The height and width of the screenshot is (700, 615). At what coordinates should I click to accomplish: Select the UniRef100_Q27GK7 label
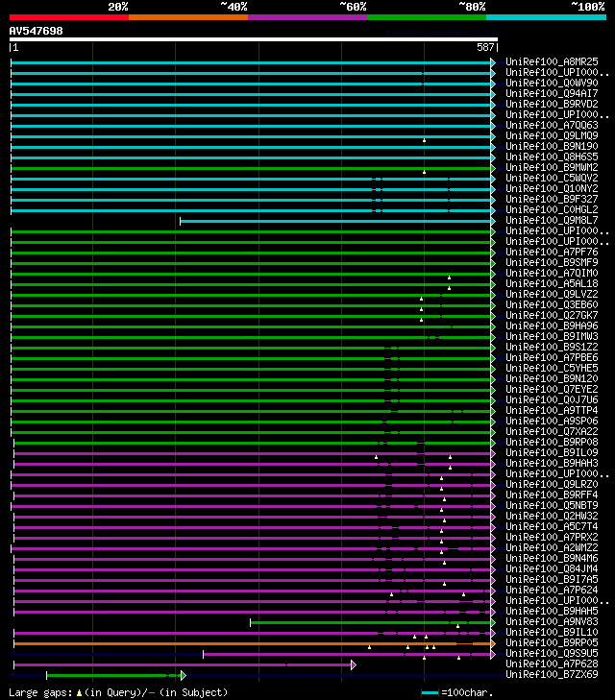tap(552, 316)
